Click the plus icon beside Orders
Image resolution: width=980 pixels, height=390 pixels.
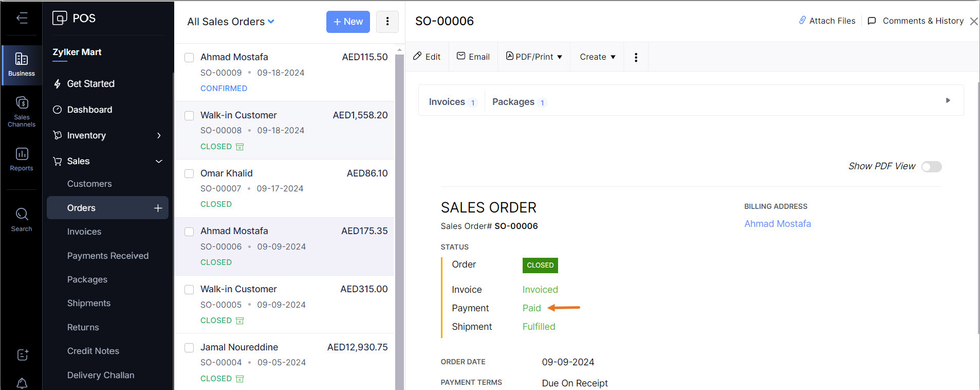tap(158, 208)
